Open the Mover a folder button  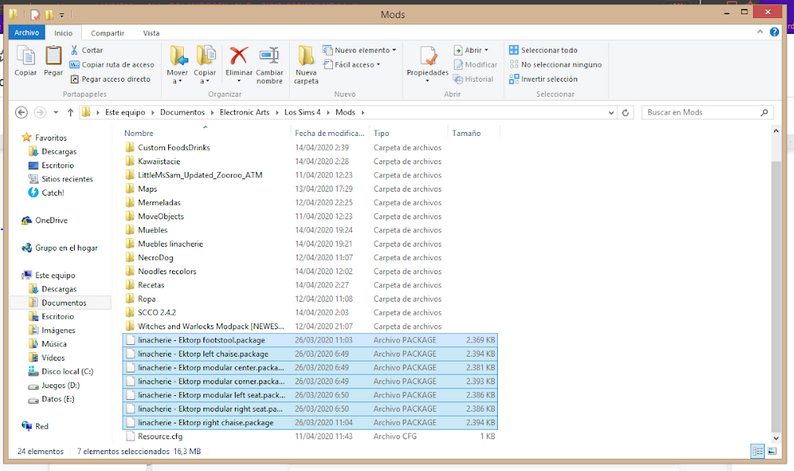point(177,64)
